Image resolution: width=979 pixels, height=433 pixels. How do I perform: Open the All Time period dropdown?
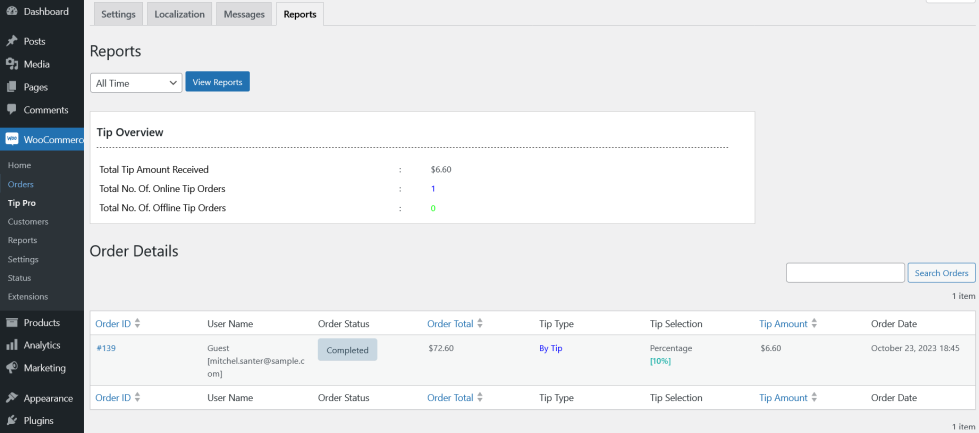click(135, 83)
